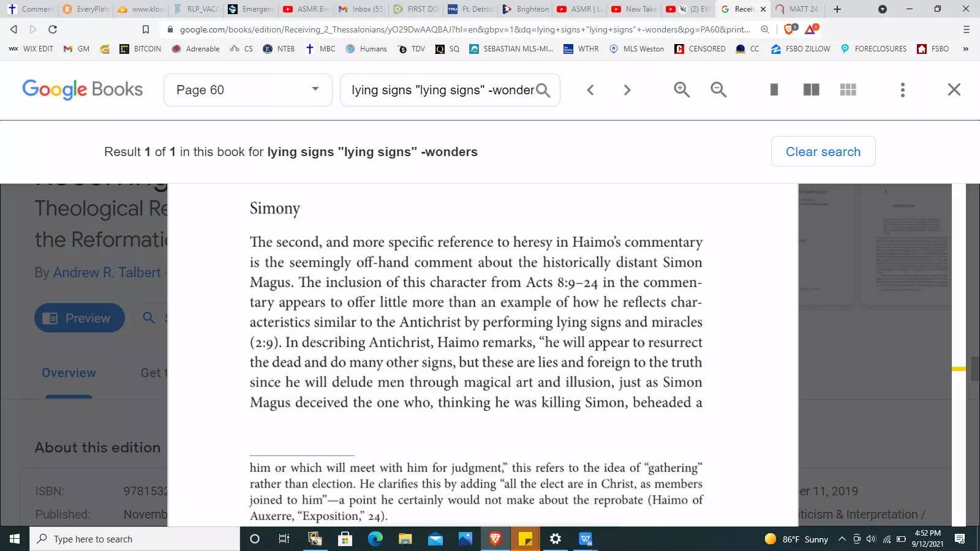Open Brave browser from the taskbar
Screen dimensions: 980x551
(x=495, y=539)
